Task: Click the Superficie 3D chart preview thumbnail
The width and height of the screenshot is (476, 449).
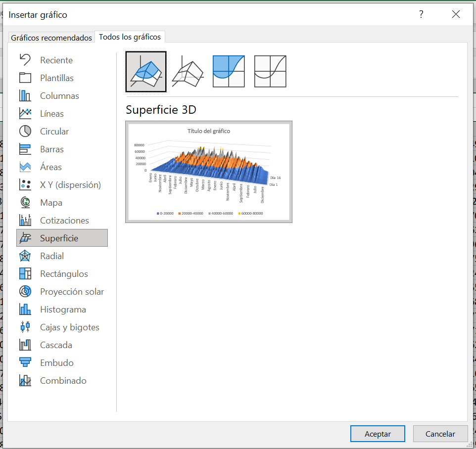Action: click(209, 172)
